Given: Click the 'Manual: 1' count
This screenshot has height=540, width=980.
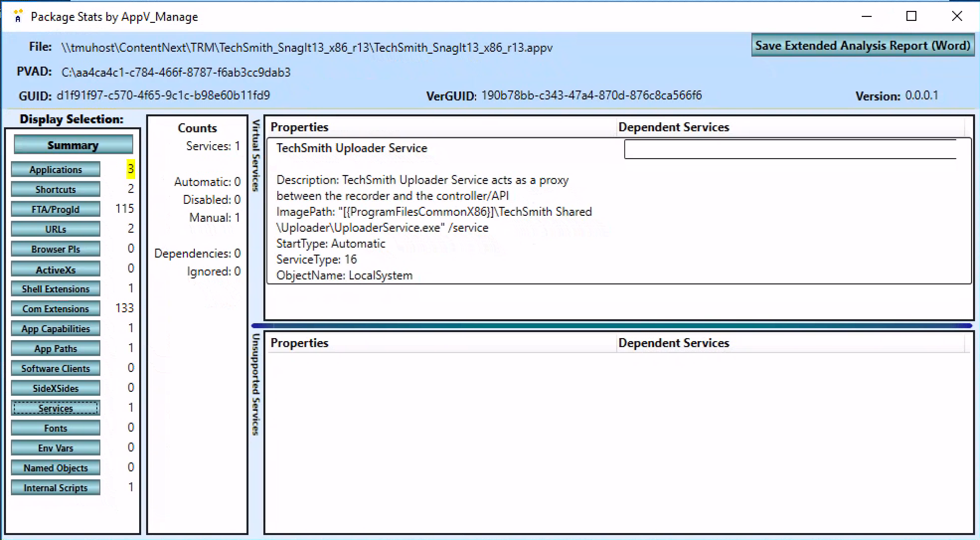Looking at the screenshot, I should pos(215,218).
